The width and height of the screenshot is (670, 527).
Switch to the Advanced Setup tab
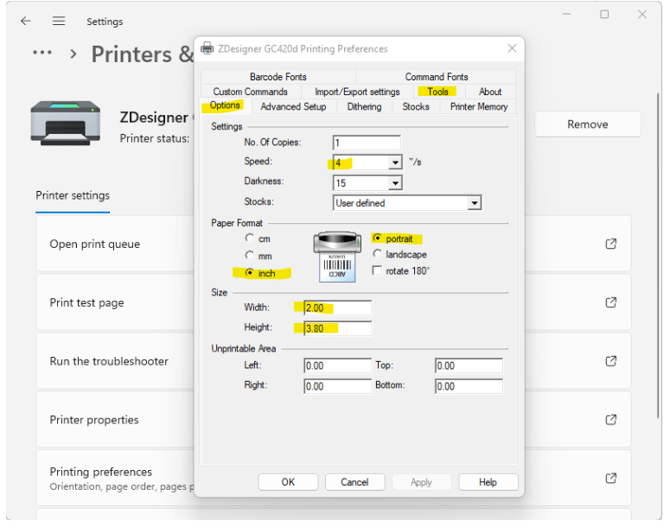293,106
